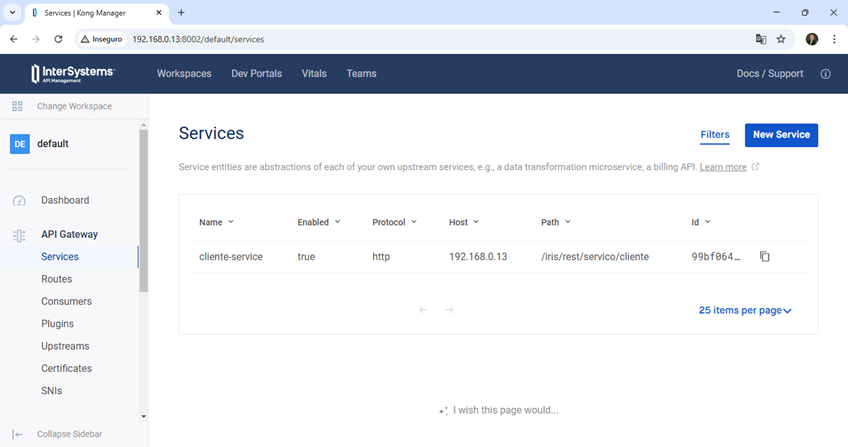The image size is (848, 447).
Task: Sort by Protocol column header
Action: click(x=394, y=222)
